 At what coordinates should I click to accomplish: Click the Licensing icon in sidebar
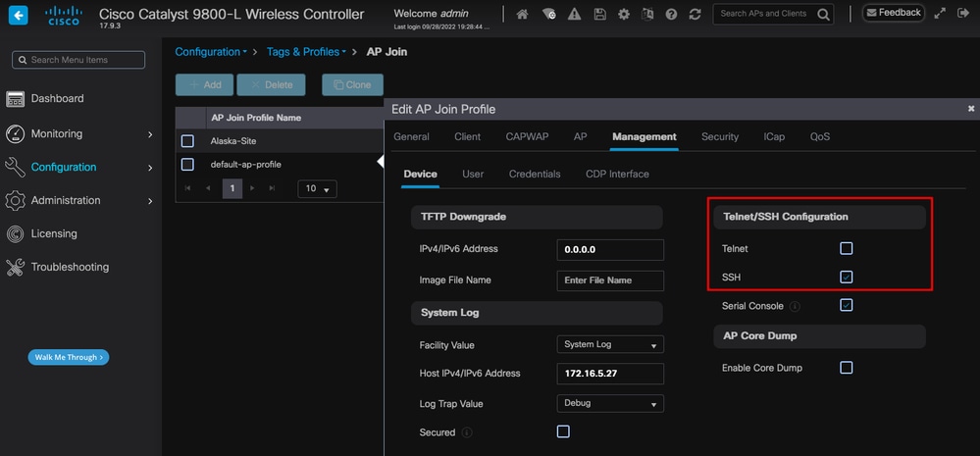tap(15, 233)
